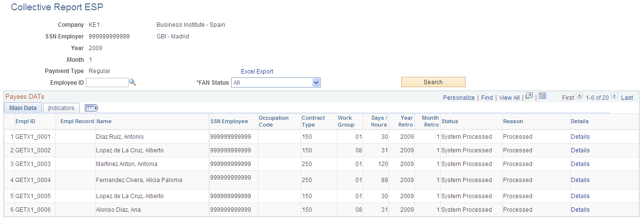Open Details for Alonso Diaz, Ana
Viewport: 644px width, 221px height.
(x=580, y=210)
